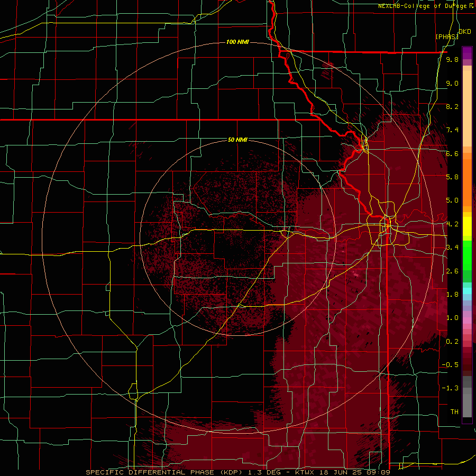The height and width of the screenshot is (476, 476).
Task: Click the 8.2 scale value
Action: pos(452,106)
